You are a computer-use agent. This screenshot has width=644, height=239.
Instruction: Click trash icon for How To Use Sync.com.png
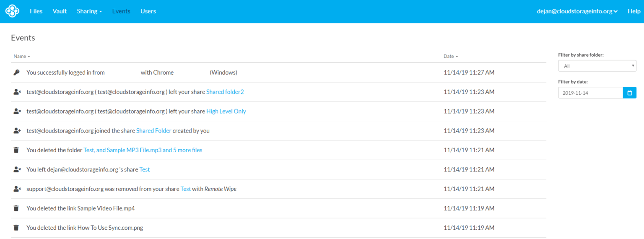pyautogui.click(x=16, y=228)
